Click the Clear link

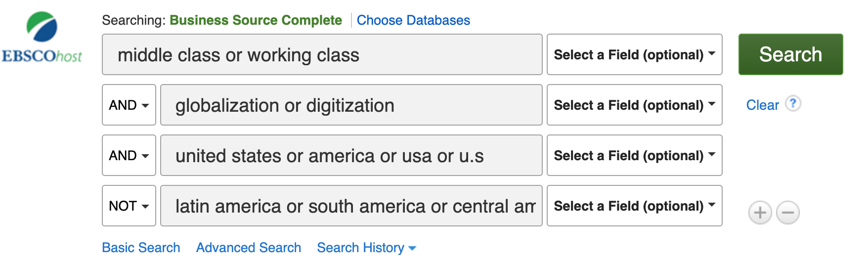(x=762, y=105)
